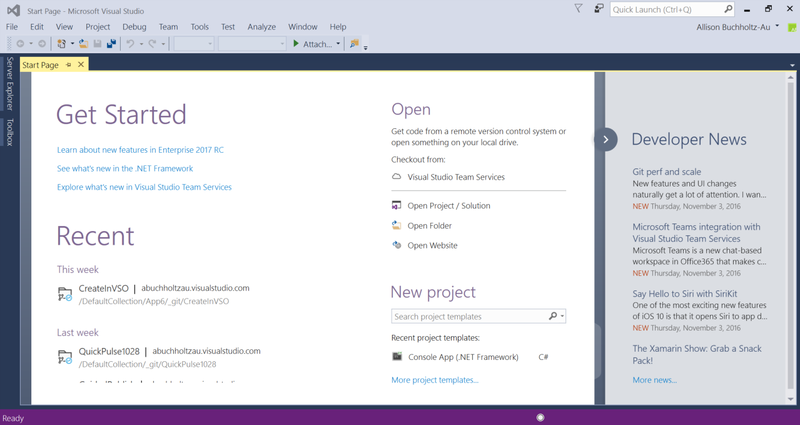Click the Find in Files toolbar icon

click(x=354, y=44)
